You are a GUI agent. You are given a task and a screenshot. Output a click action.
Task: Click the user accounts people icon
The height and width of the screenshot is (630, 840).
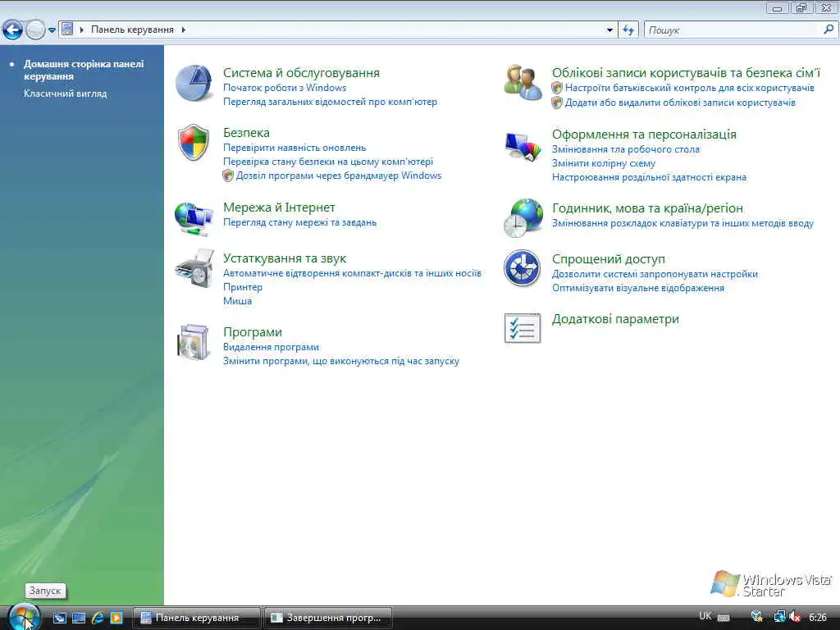pyautogui.click(x=523, y=83)
